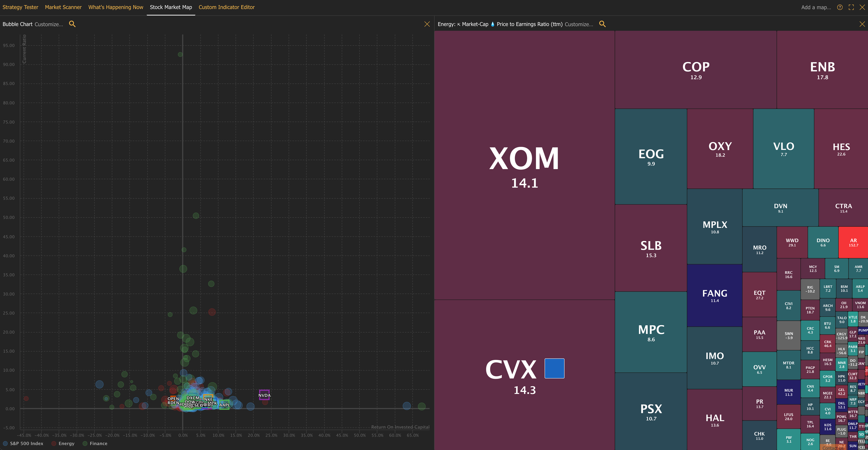
Task: Open Customize... for the Energy map
Action: [x=579, y=24]
